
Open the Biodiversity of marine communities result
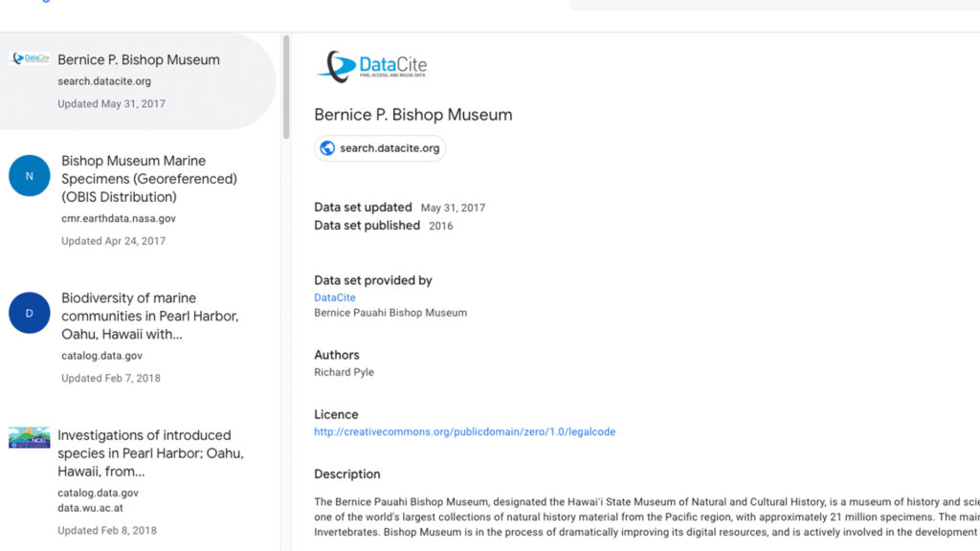[x=149, y=316]
